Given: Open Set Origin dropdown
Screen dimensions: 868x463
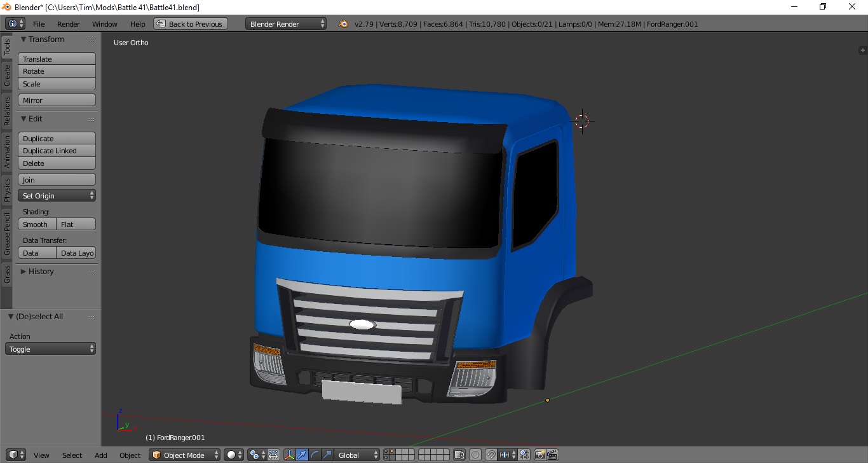Looking at the screenshot, I should 57,195.
